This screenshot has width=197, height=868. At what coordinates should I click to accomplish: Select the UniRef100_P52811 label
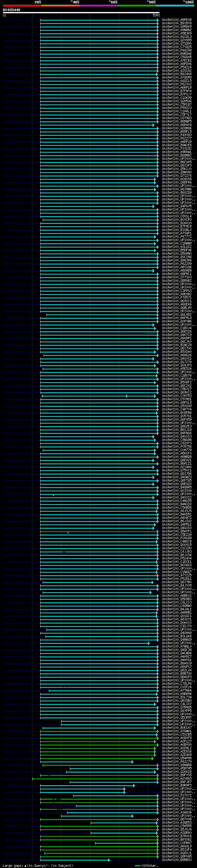[x=176, y=579]
